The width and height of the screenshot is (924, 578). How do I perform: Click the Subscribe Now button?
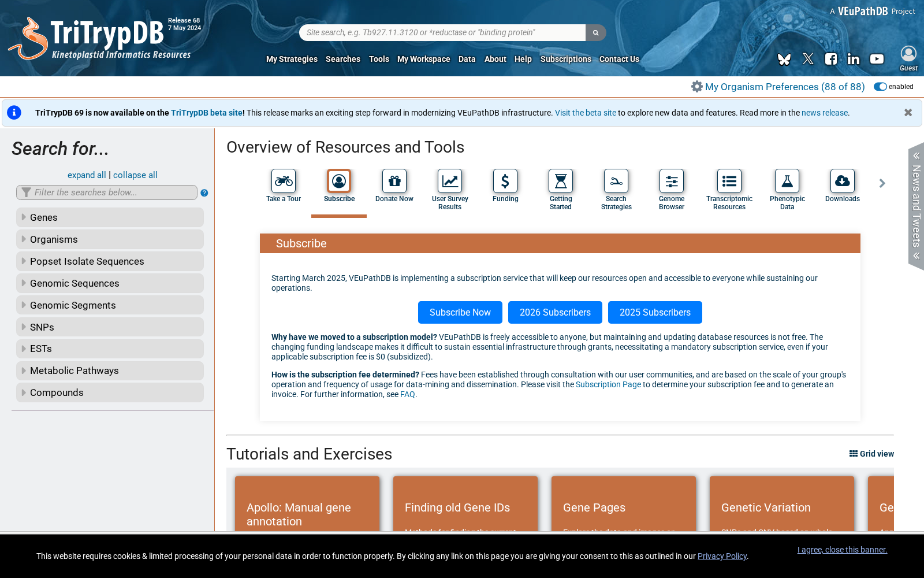[x=460, y=312]
